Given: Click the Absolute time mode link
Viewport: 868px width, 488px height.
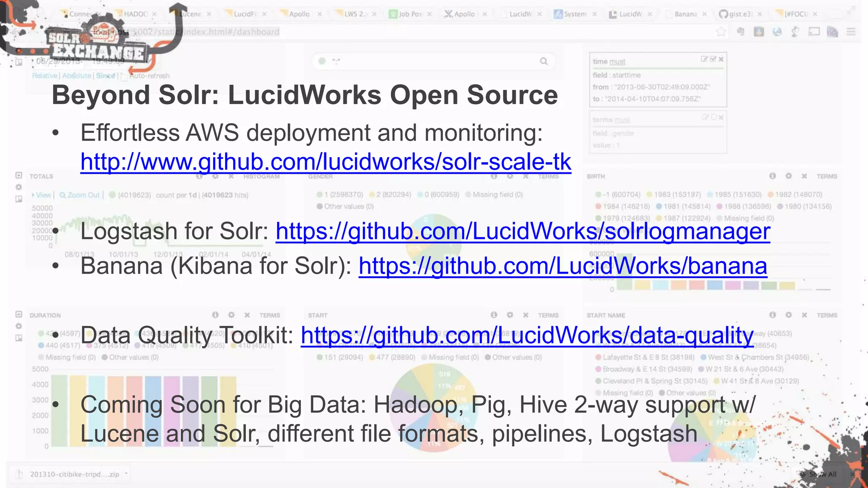Looking at the screenshot, I should [x=77, y=75].
